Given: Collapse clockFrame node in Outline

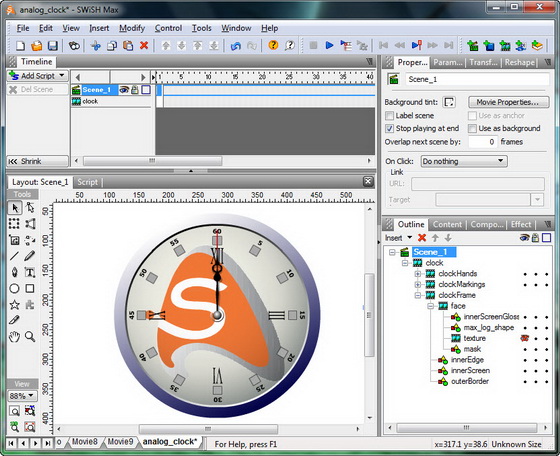Looking at the screenshot, I should coord(418,295).
